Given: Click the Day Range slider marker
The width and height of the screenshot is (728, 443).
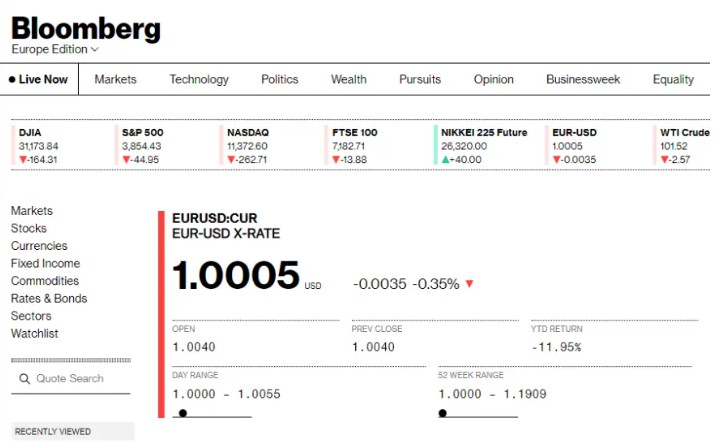Looking at the screenshot, I should click(x=183, y=413).
